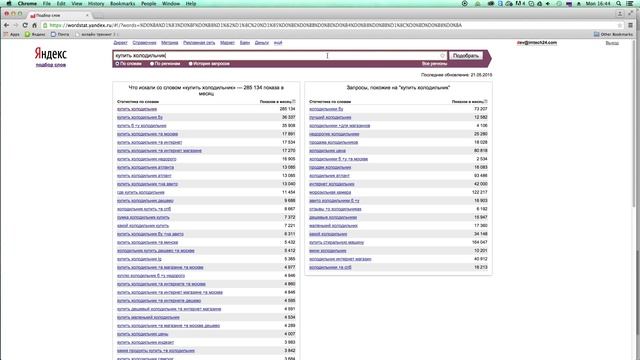Click Chrome's forward arrow button
This screenshot has height=360, width=640.
(x=16, y=25)
